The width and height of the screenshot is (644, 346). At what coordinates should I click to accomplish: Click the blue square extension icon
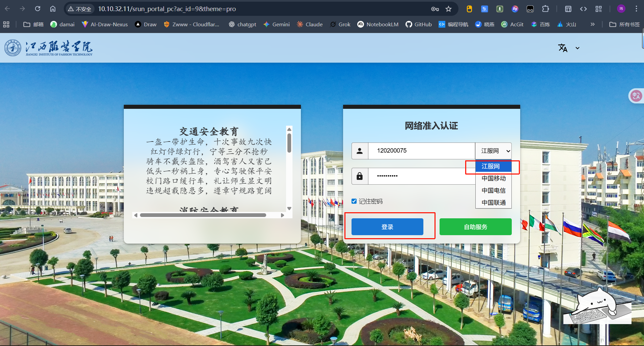[484, 9]
